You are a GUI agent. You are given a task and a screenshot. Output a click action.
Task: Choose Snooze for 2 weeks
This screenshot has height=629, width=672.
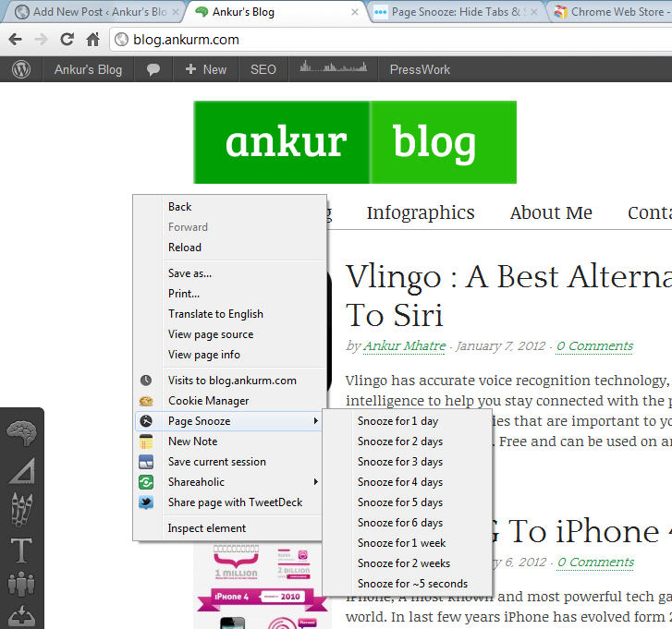[x=407, y=563]
